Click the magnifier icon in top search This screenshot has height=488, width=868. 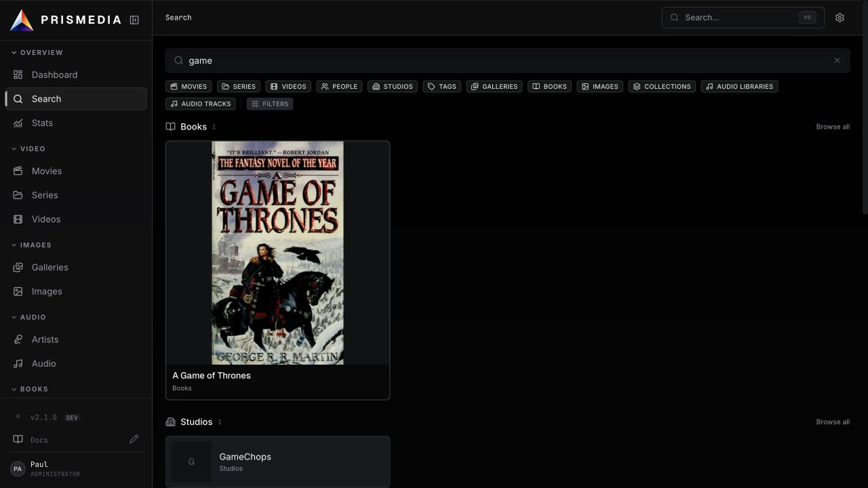click(x=675, y=18)
